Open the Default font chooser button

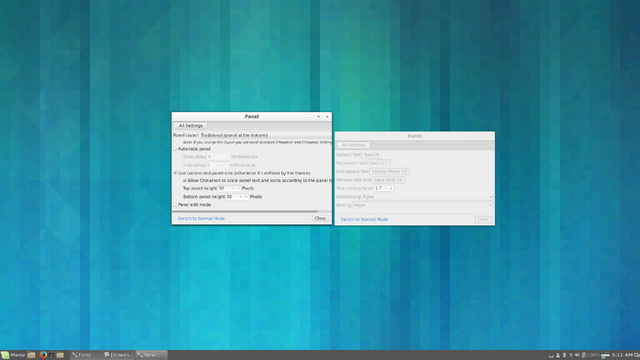pos(371,155)
